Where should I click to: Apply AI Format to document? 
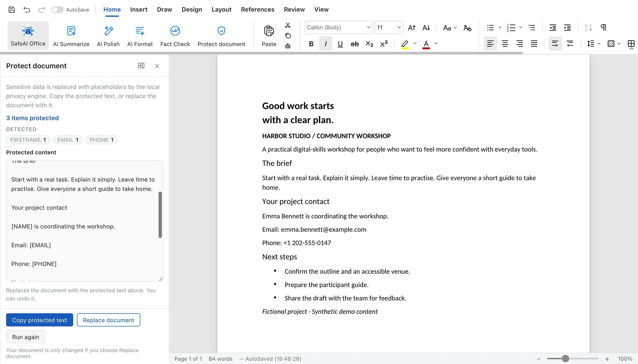point(140,35)
